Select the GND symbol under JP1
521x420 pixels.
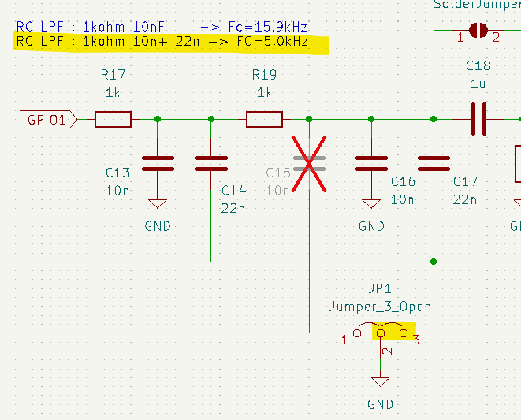380,381
